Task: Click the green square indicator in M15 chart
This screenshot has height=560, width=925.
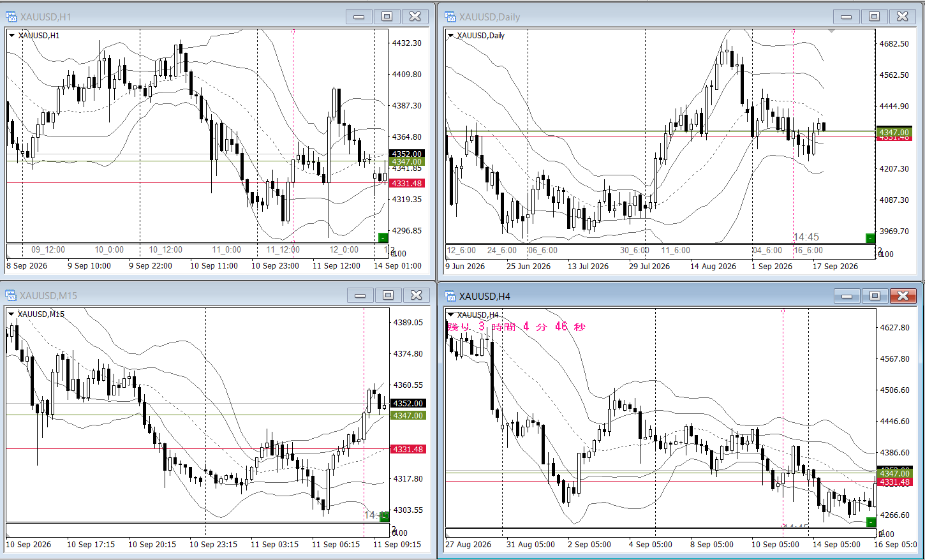Action: point(384,517)
